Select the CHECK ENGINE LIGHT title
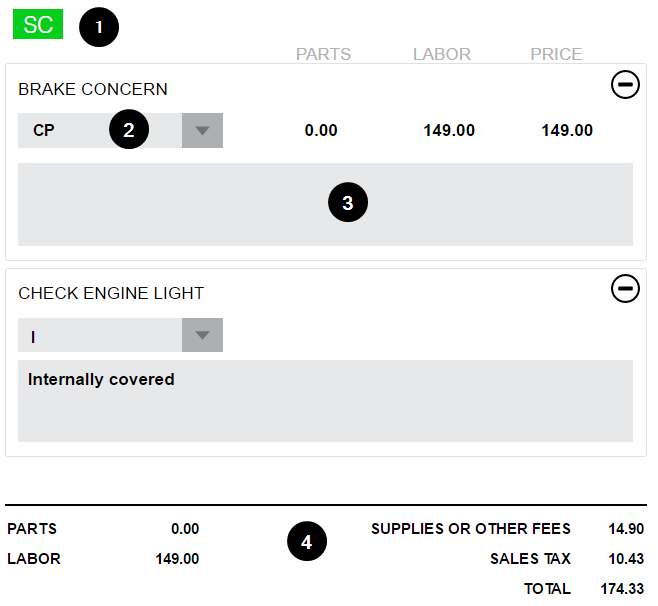This screenshot has height=606, width=658. [x=111, y=293]
